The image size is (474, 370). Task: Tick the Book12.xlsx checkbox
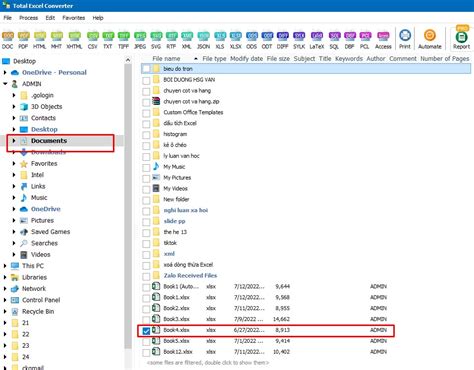coord(146,353)
